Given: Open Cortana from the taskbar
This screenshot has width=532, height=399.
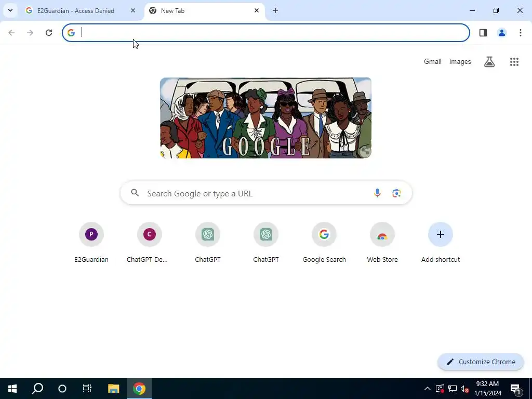Looking at the screenshot, I should 62,389.
